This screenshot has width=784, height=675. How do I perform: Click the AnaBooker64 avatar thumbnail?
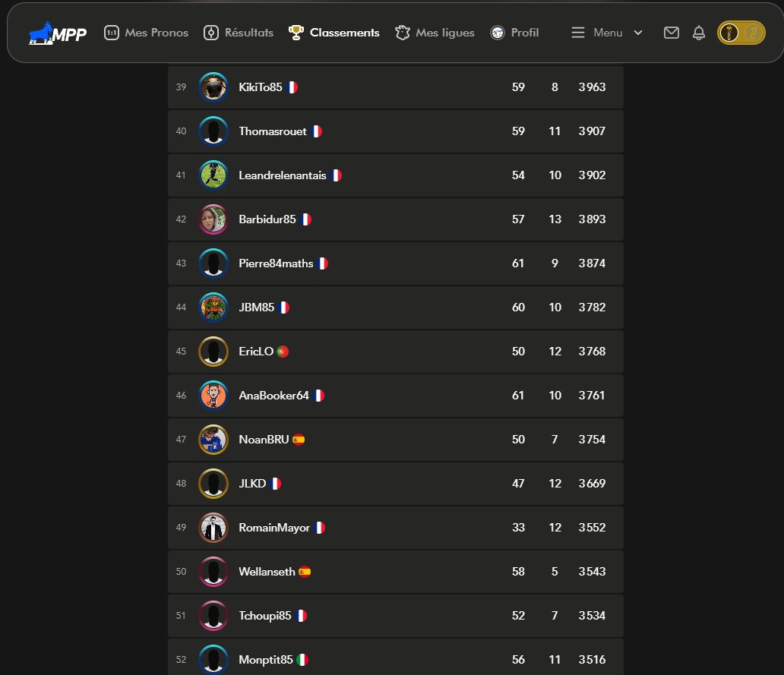pos(213,396)
